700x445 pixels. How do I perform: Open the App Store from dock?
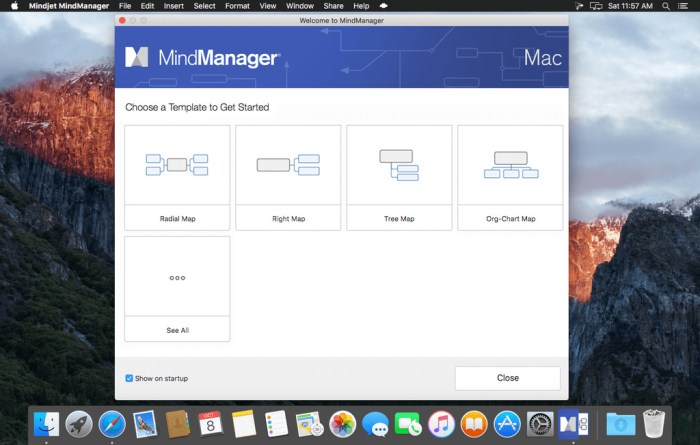[x=507, y=423]
